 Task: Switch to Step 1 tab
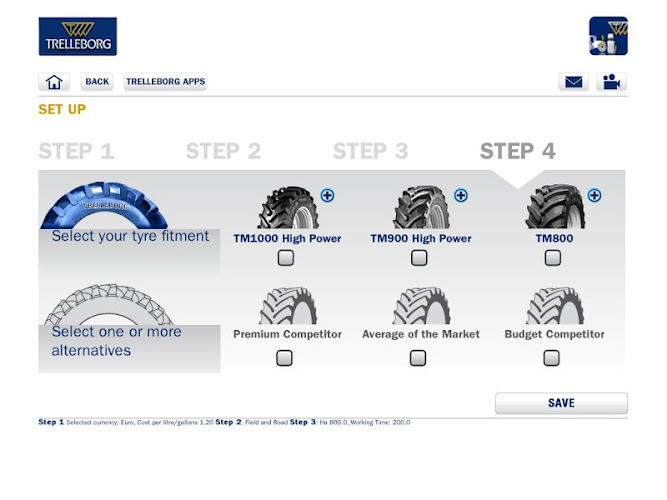76,151
